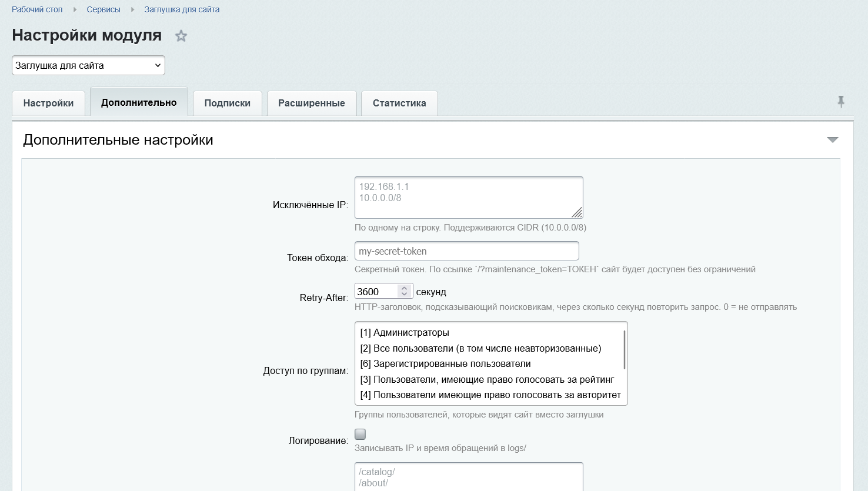Click the resize handle of Исключённые IP textarea

[577, 212]
